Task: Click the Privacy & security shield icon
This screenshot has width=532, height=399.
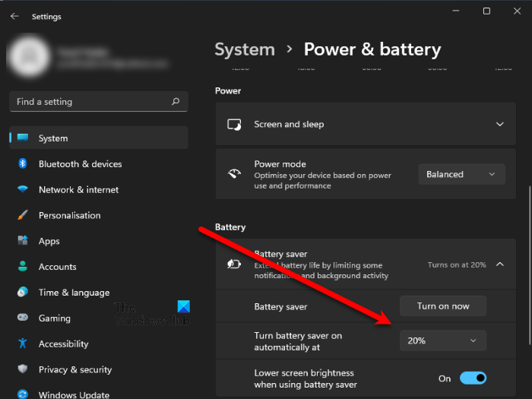Action: coord(23,370)
